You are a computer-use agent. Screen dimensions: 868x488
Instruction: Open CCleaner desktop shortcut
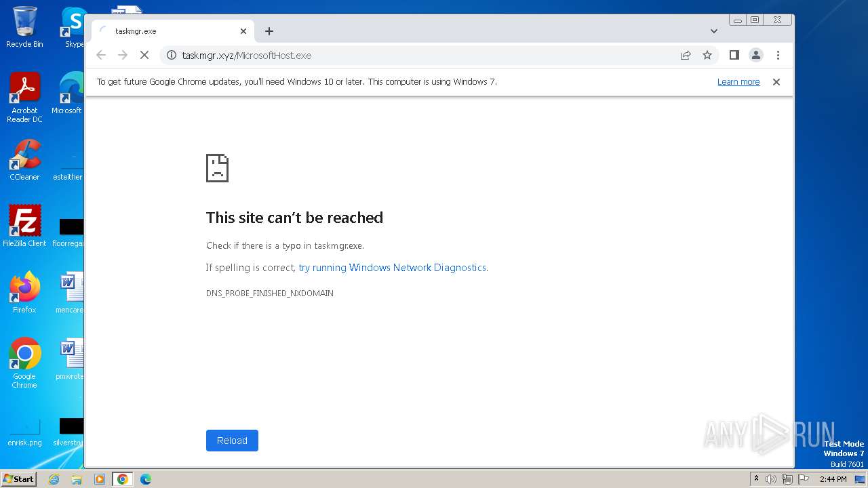(x=24, y=160)
